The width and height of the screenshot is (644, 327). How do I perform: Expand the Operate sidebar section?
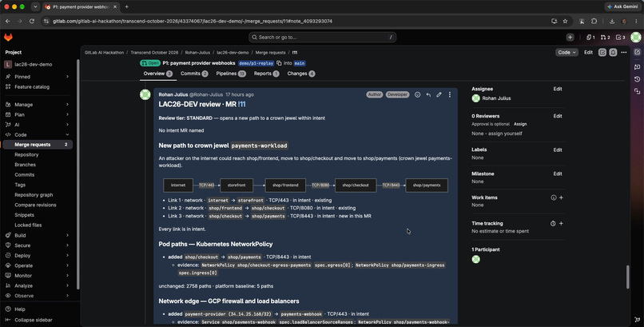click(67, 265)
